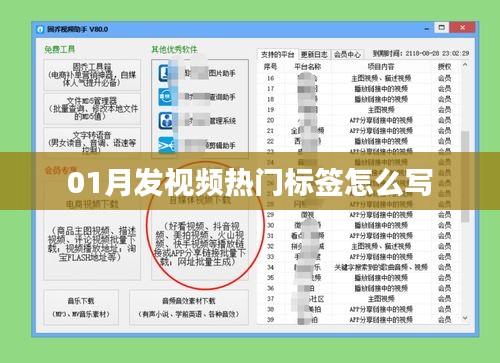This screenshot has height=363, width=500.
Task: Select row 31 in the platform list
Action: point(359,236)
